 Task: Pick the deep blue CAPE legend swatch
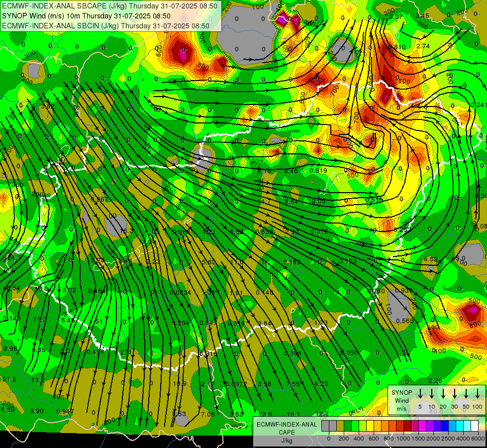(x=444, y=426)
